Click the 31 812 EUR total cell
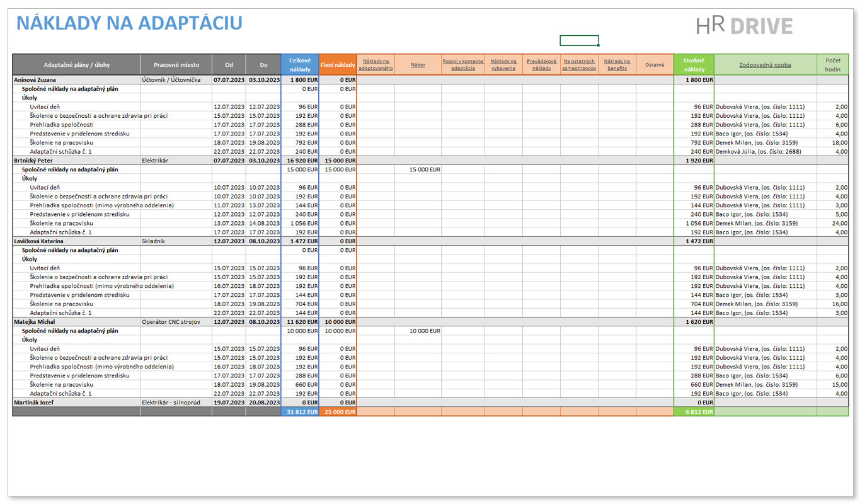 (300, 412)
